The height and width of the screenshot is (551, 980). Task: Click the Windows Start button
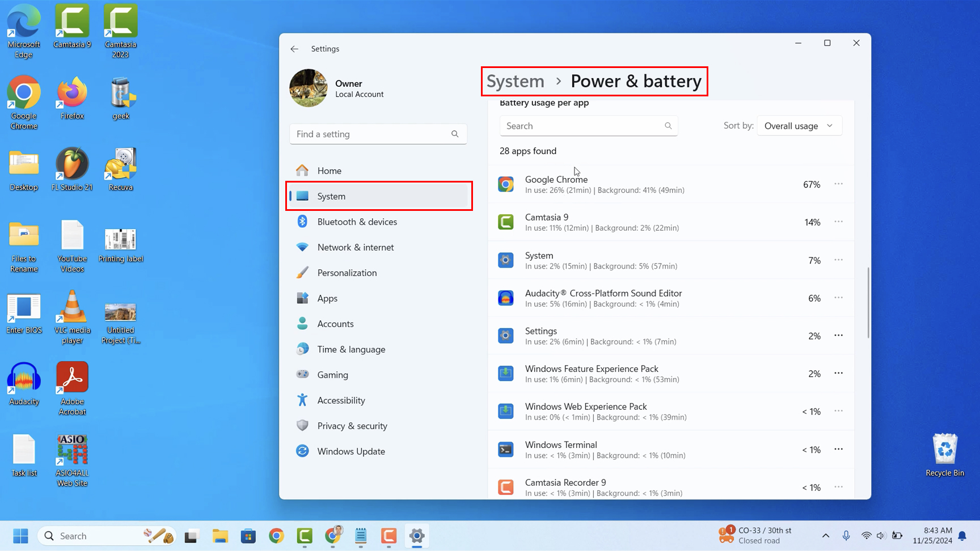coord(21,536)
